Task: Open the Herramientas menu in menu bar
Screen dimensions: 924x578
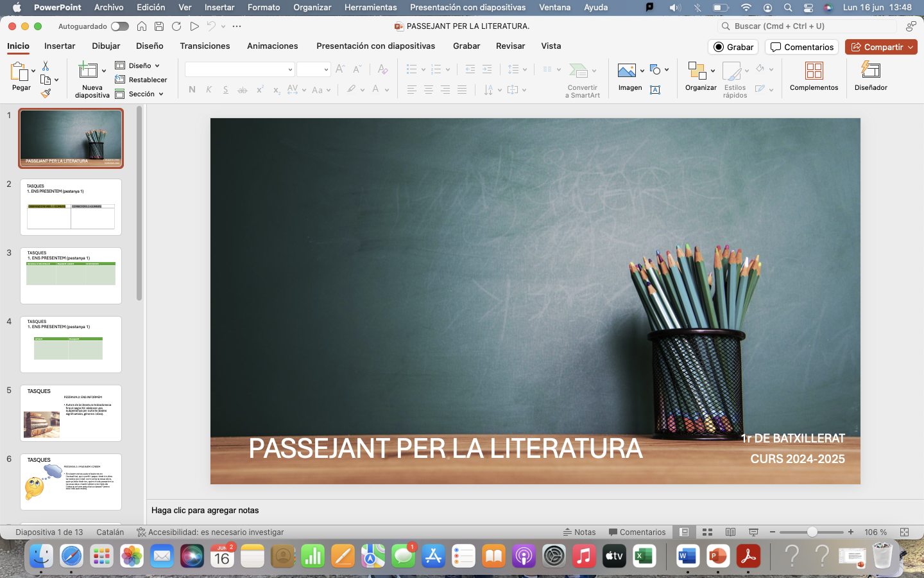Action: click(370, 8)
